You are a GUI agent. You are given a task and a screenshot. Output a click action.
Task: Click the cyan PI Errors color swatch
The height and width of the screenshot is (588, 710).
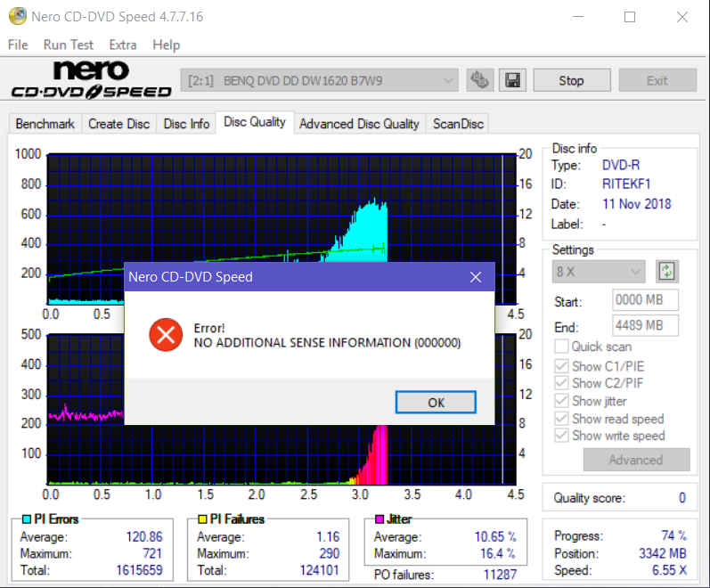coord(27,519)
